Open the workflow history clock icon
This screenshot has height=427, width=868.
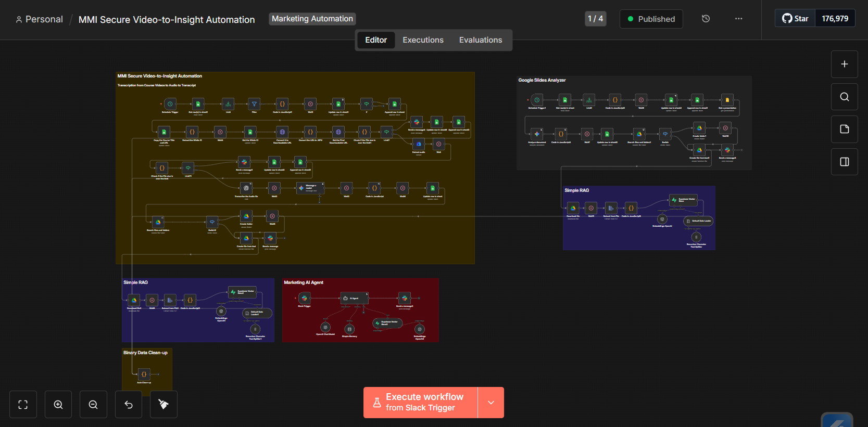[706, 19]
